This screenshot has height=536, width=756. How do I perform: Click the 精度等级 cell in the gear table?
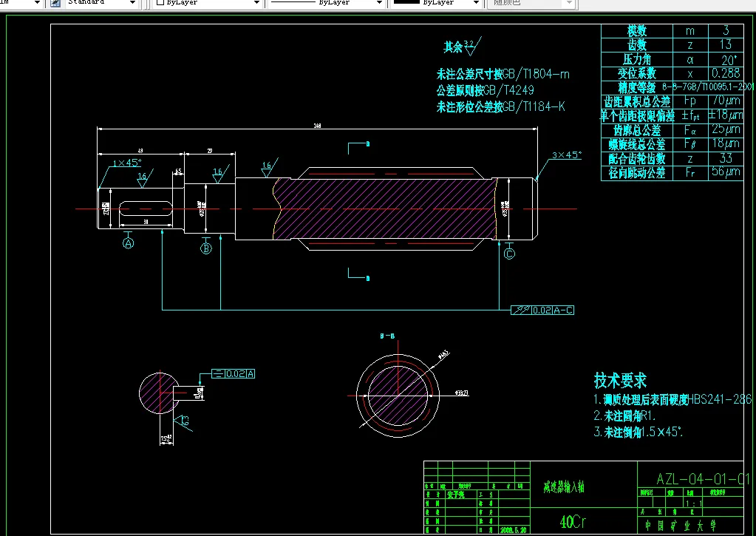[637, 88]
